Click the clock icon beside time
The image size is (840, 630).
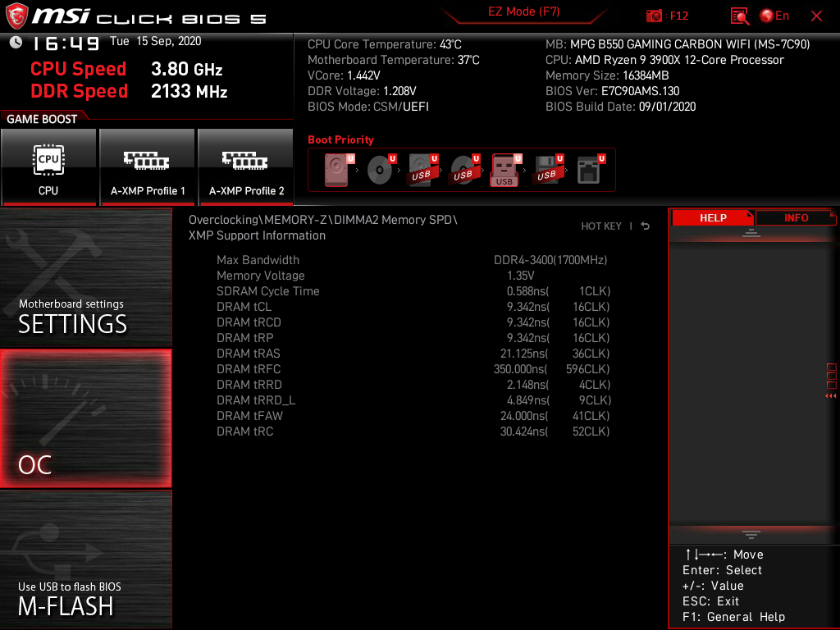tap(16, 43)
